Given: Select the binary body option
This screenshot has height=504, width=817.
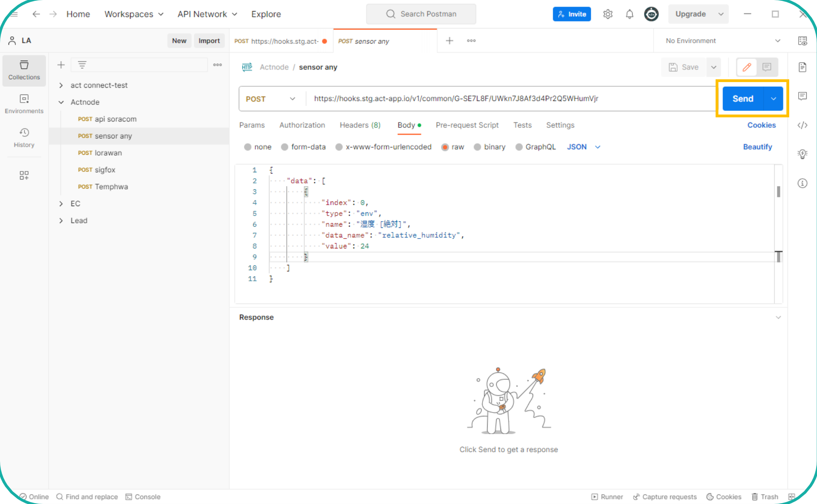Looking at the screenshot, I should click(490, 147).
